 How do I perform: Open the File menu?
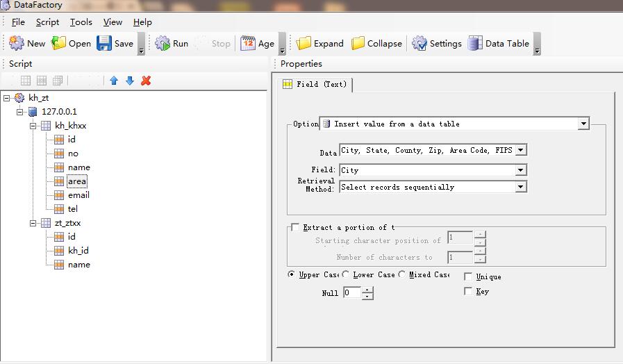pos(18,22)
